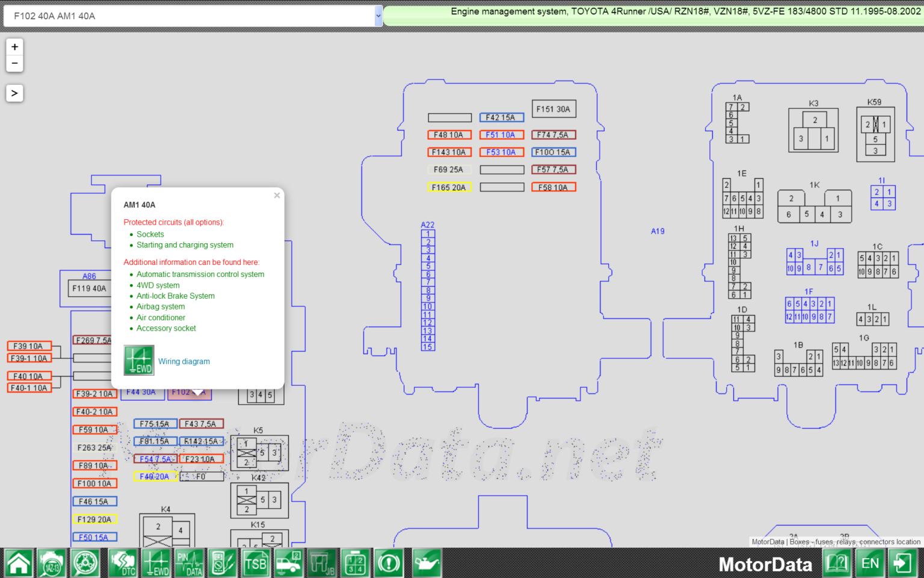Open the vehicle ground points icon

[x=289, y=564]
